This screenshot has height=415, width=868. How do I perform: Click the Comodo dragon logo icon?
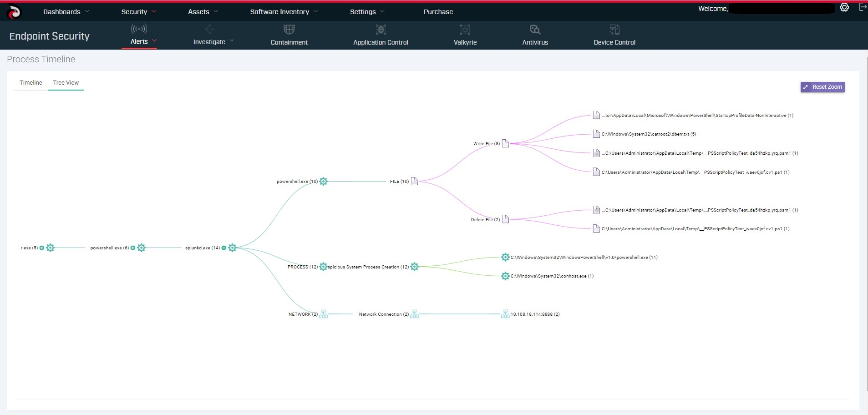pyautogui.click(x=15, y=12)
